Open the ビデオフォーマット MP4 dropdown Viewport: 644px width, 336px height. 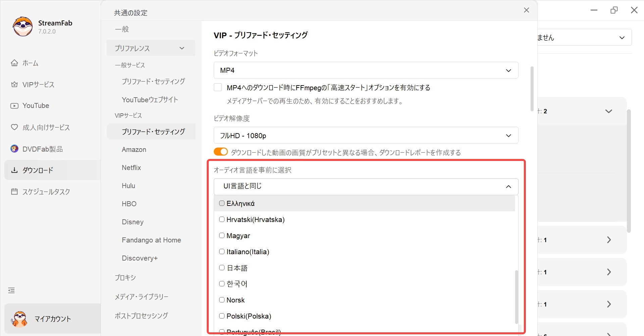366,70
